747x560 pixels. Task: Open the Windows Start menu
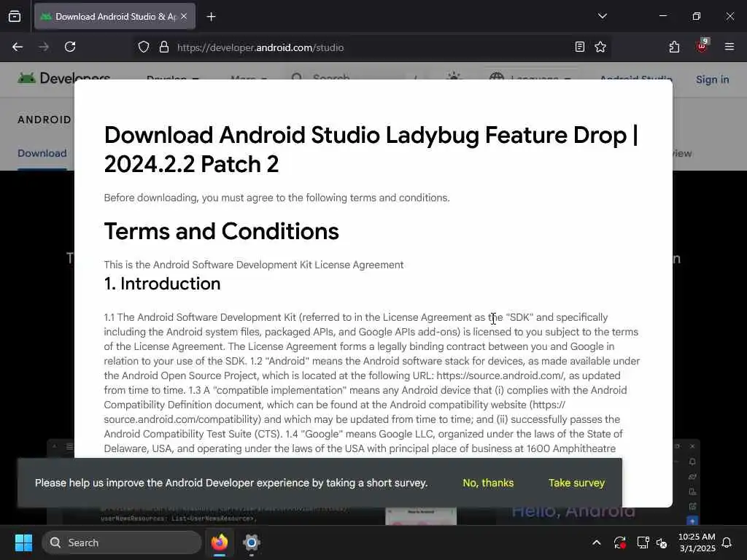click(x=23, y=542)
